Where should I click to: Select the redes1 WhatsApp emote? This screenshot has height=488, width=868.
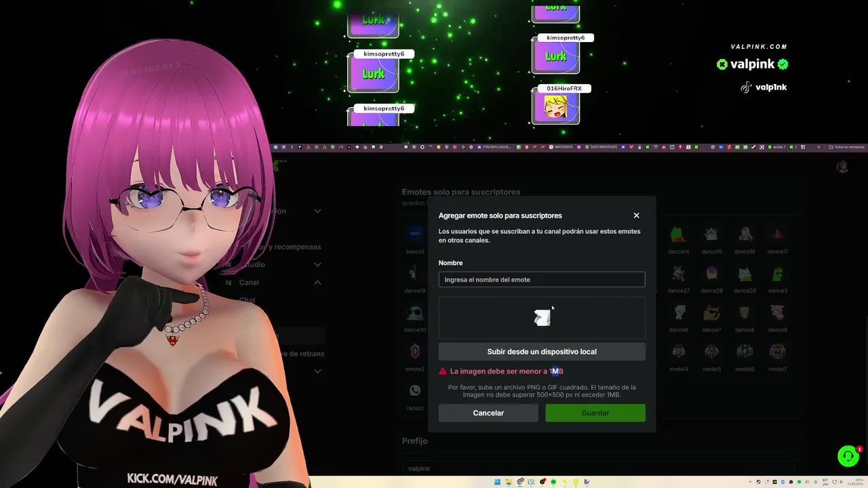pyautogui.click(x=415, y=391)
